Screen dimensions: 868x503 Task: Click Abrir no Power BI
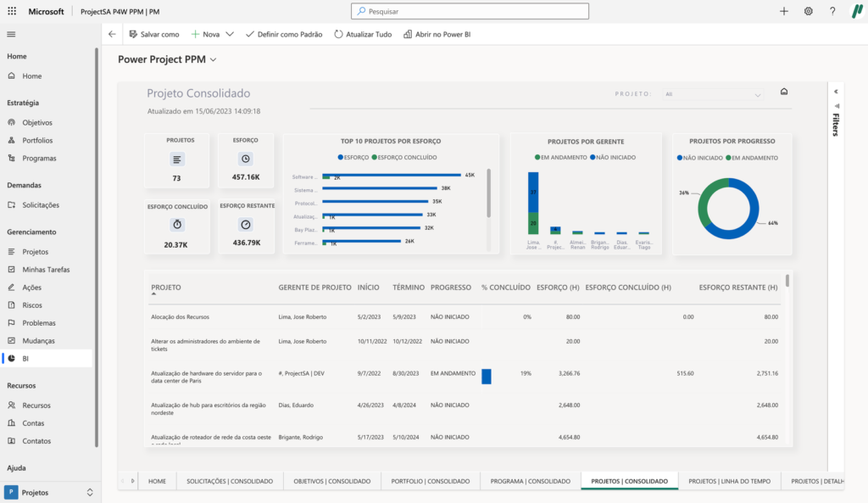click(x=437, y=34)
